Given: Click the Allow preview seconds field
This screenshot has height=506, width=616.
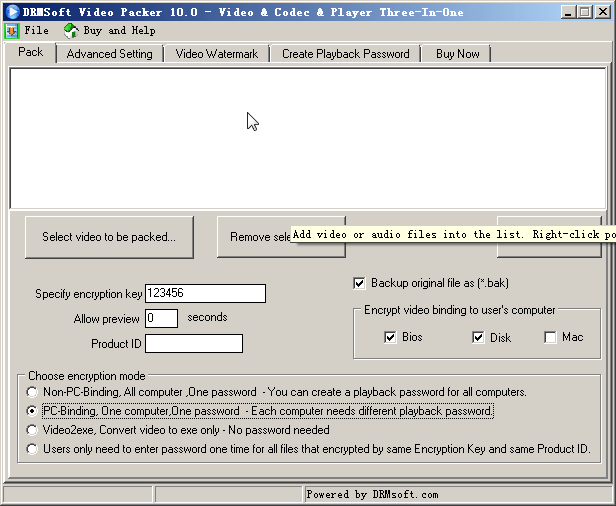Looking at the screenshot, I should (x=161, y=318).
